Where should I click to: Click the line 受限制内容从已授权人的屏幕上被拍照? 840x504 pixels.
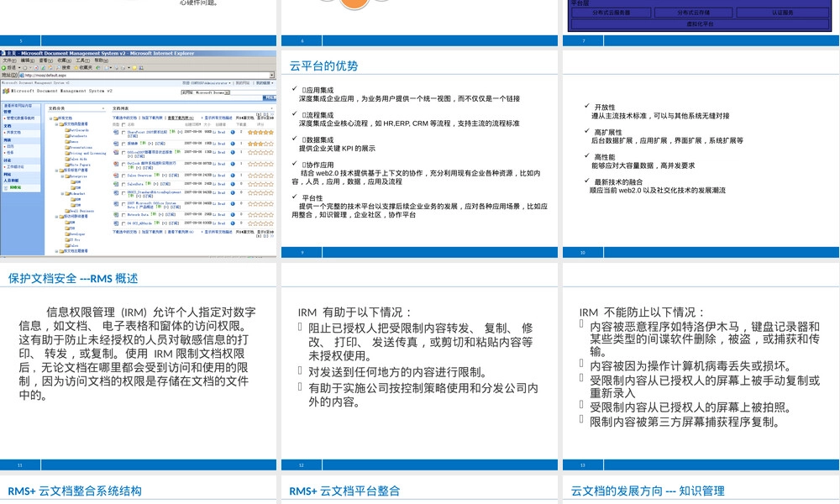pyautogui.click(x=690, y=407)
